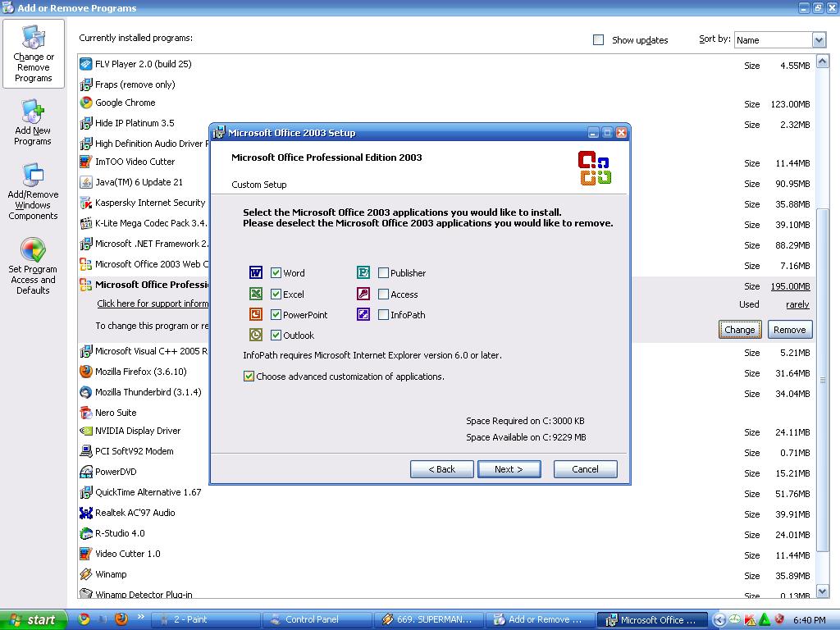Click scroll up arrow of programs list
Image resolution: width=840 pixels, height=630 pixels.
pos(822,62)
